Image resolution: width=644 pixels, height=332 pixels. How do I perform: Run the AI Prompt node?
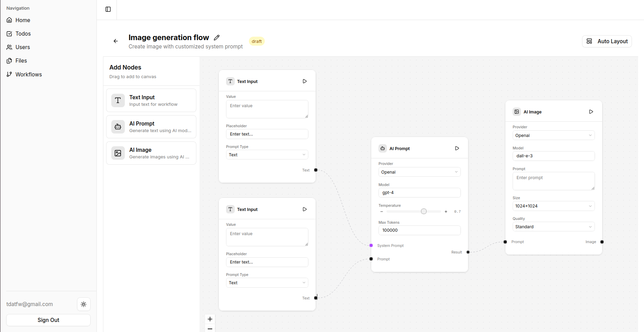coord(457,148)
